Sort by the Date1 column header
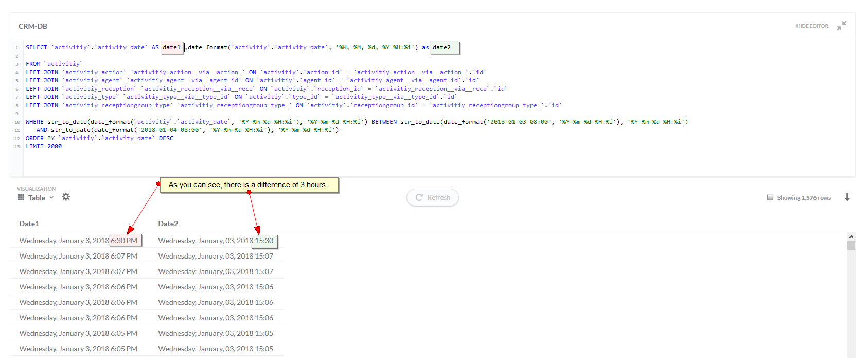 29,224
